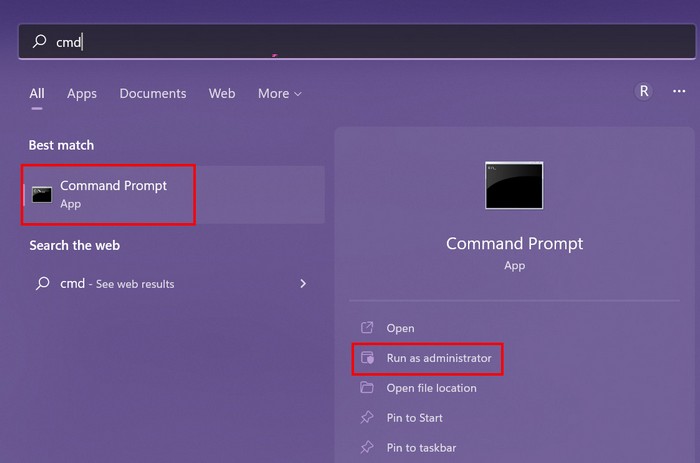Click the Search the web heading
700x463 pixels.
75,245
